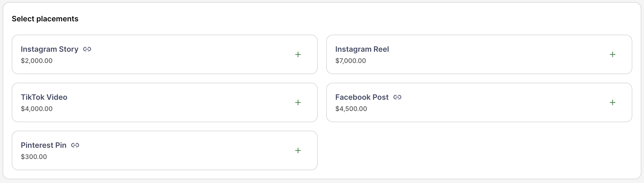Select the $4,000.00 TikTok Video price
The height and width of the screenshot is (183, 644).
37,109
